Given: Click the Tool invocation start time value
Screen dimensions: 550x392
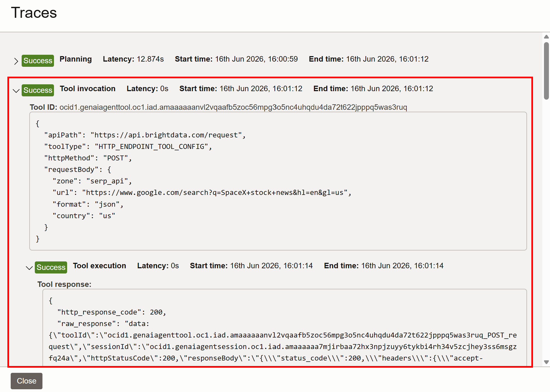Looking at the screenshot, I should pos(261,89).
